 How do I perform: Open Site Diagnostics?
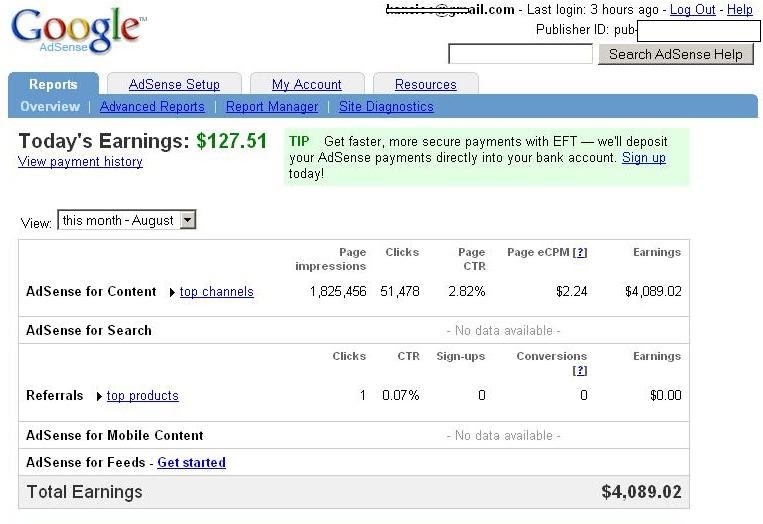click(x=386, y=106)
